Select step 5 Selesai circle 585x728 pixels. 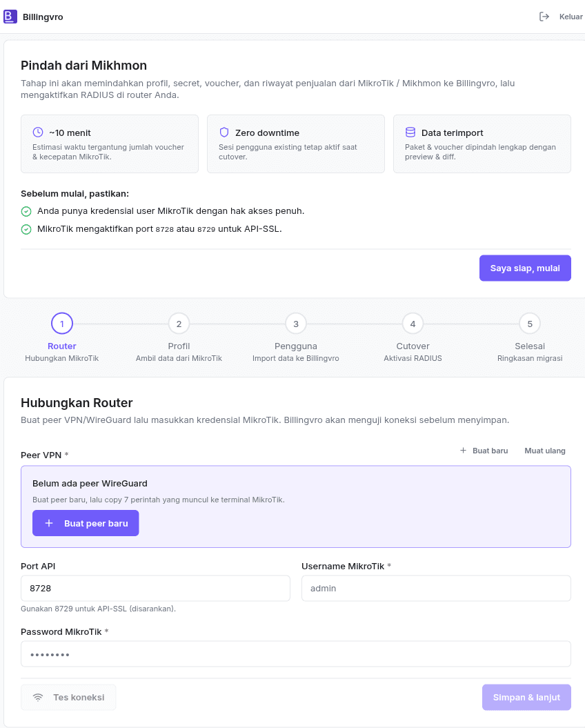click(x=530, y=324)
